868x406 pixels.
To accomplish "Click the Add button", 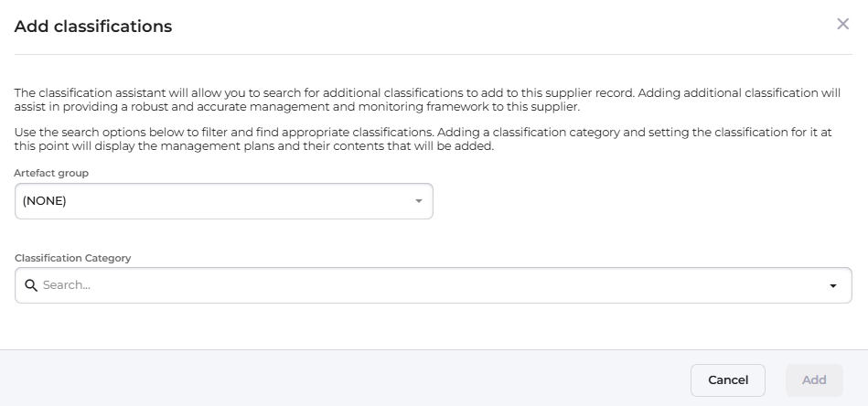I will click(814, 380).
